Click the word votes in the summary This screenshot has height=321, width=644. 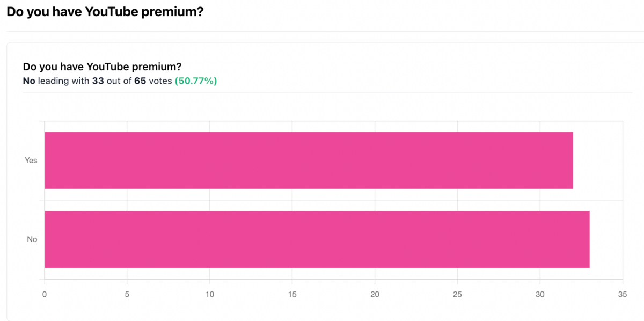[160, 81]
